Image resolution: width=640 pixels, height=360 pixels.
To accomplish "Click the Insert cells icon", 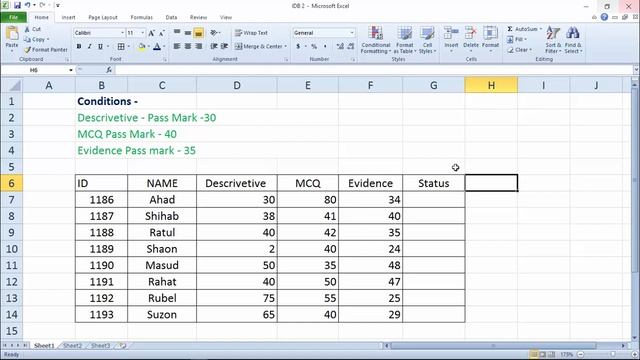I will point(451,34).
